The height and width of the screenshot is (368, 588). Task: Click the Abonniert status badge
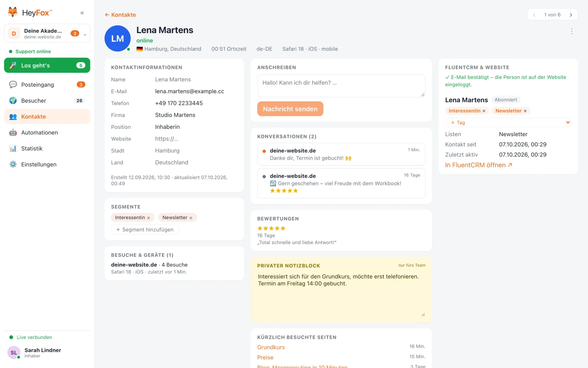[506, 100]
